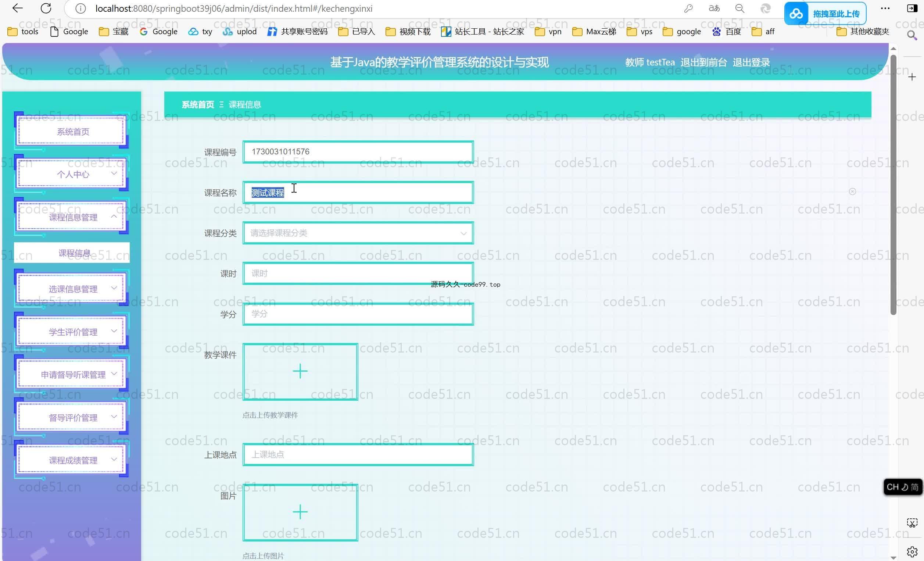Open the 其他收藏夹 folder
Screen dimensions: 924x561
tap(863, 32)
